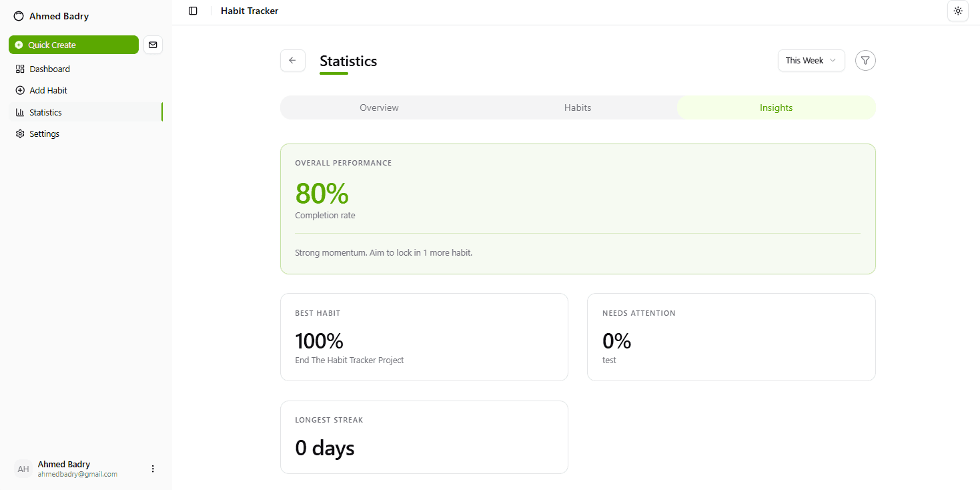The image size is (980, 490).
Task: Open the Settings gear icon
Action: coord(20,134)
